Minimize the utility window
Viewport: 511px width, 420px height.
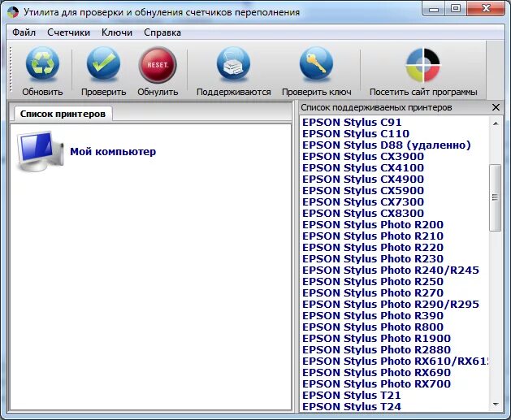pos(434,8)
